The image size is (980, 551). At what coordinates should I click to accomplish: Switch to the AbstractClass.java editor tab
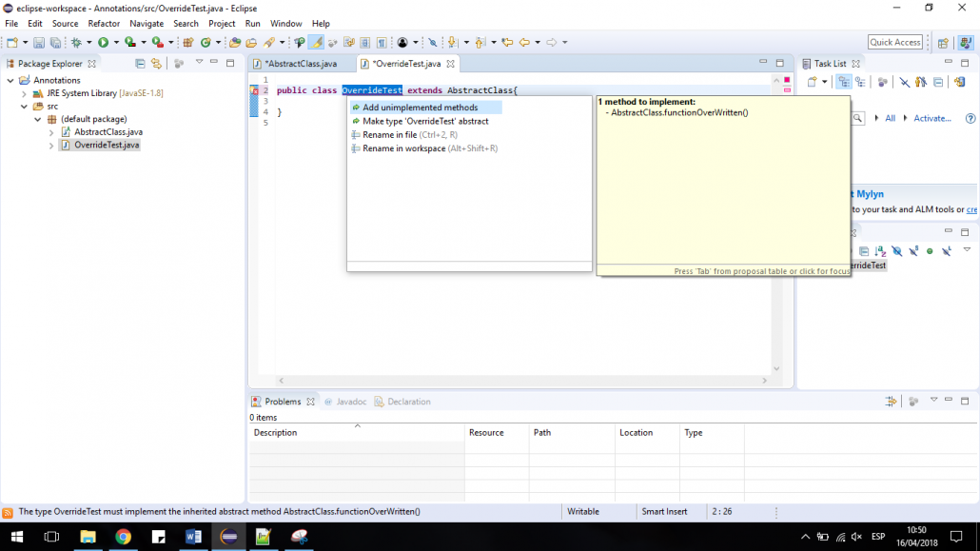(x=300, y=64)
